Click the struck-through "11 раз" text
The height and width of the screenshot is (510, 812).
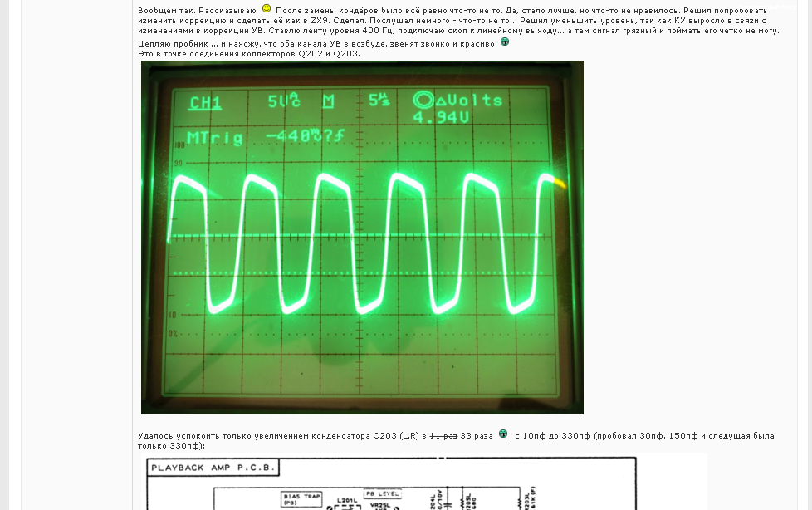443,436
